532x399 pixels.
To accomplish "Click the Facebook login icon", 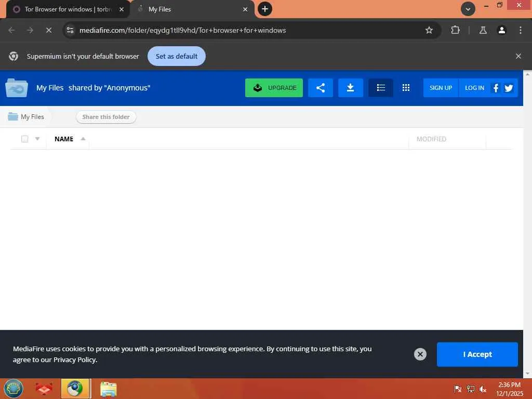I will [x=496, y=88].
